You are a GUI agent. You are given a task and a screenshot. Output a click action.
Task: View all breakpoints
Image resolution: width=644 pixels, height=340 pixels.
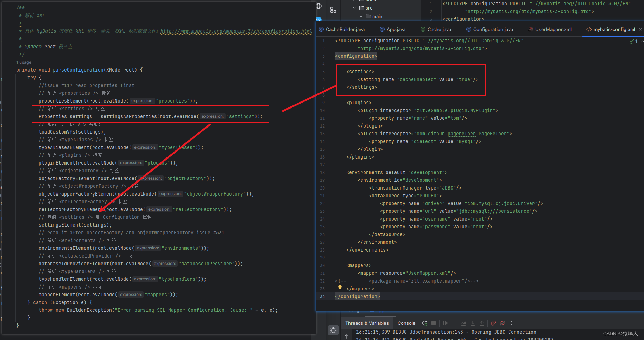(493, 323)
